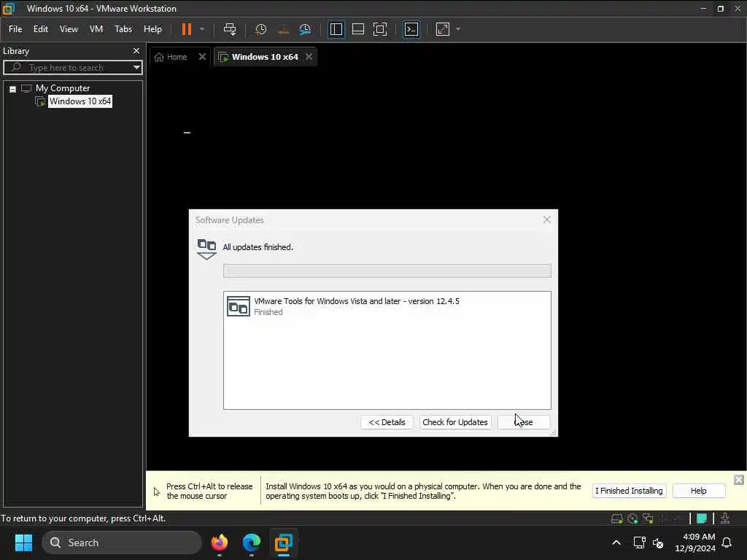Viewport: 747px width, 560px height.
Task: Collapse details with << Details button
Action: pos(387,422)
